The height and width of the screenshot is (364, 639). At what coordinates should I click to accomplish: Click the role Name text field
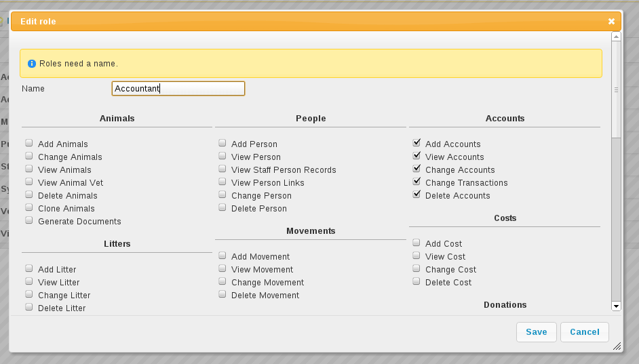[178, 89]
